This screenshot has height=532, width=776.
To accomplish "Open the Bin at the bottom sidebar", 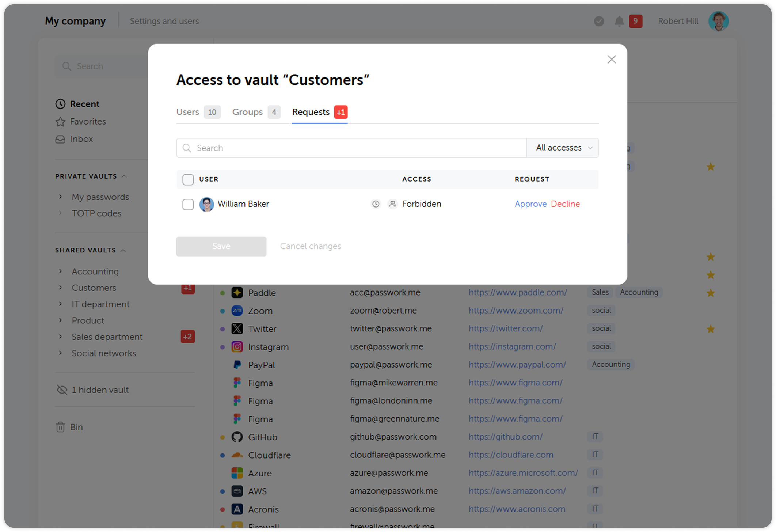I will (76, 427).
